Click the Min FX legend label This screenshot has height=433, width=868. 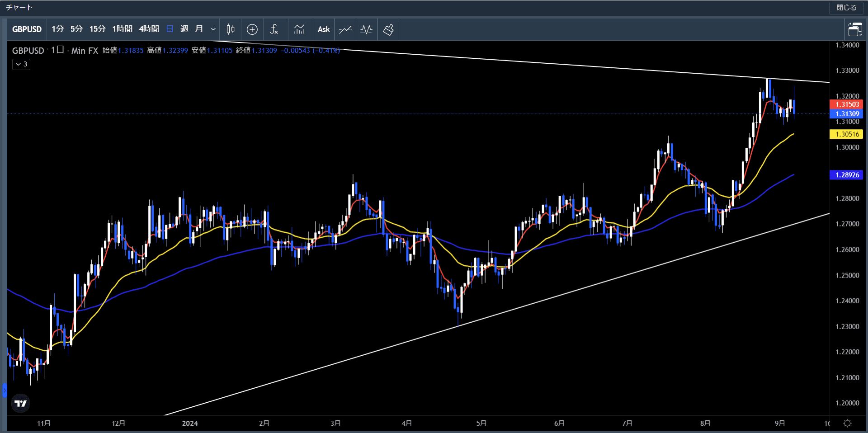click(x=85, y=51)
